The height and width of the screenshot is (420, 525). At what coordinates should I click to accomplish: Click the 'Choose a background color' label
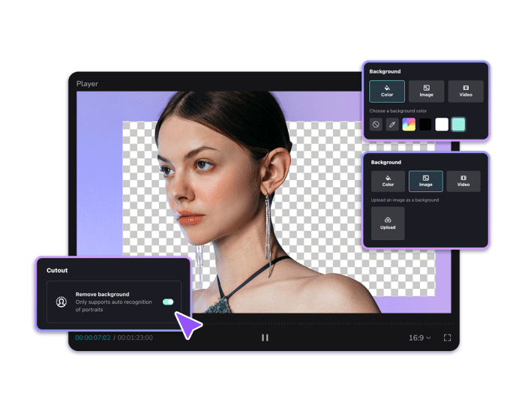click(x=397, y=111)
